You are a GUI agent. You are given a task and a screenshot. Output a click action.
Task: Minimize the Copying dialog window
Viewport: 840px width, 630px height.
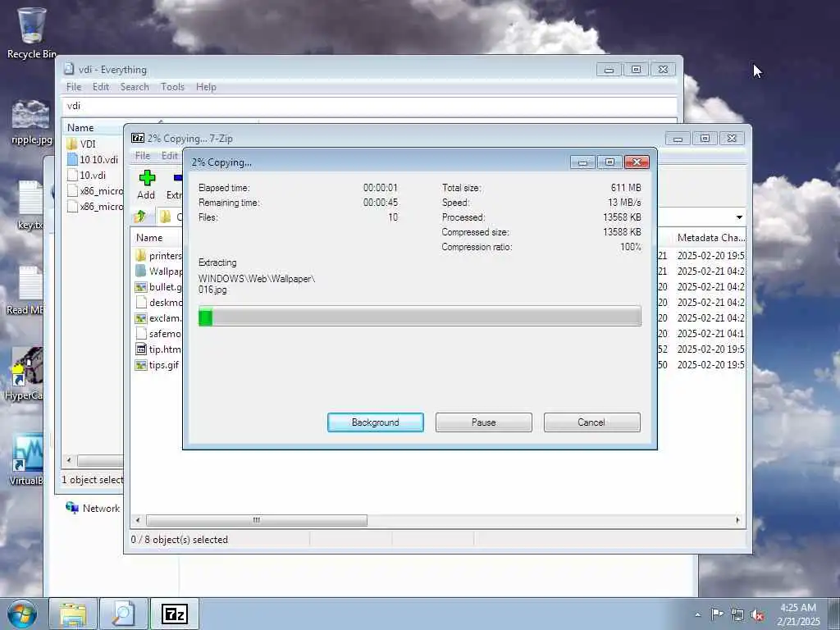(583, 162)
